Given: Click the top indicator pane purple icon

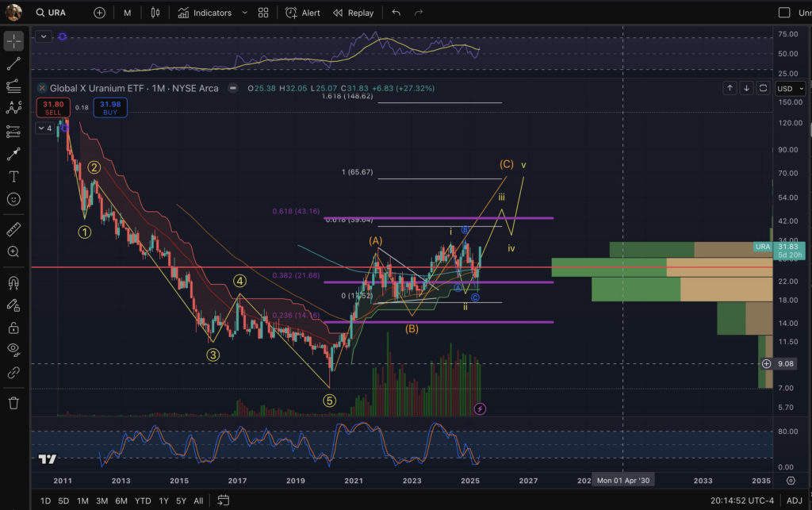Looking at the screenshot, I should pyautogui.click(x=62, y=36).
